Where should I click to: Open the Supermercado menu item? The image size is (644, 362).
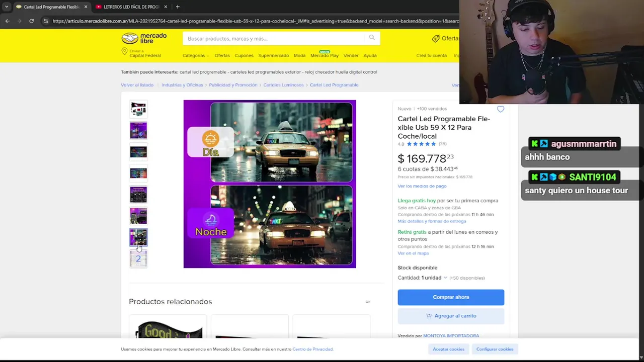pos(274,55)
